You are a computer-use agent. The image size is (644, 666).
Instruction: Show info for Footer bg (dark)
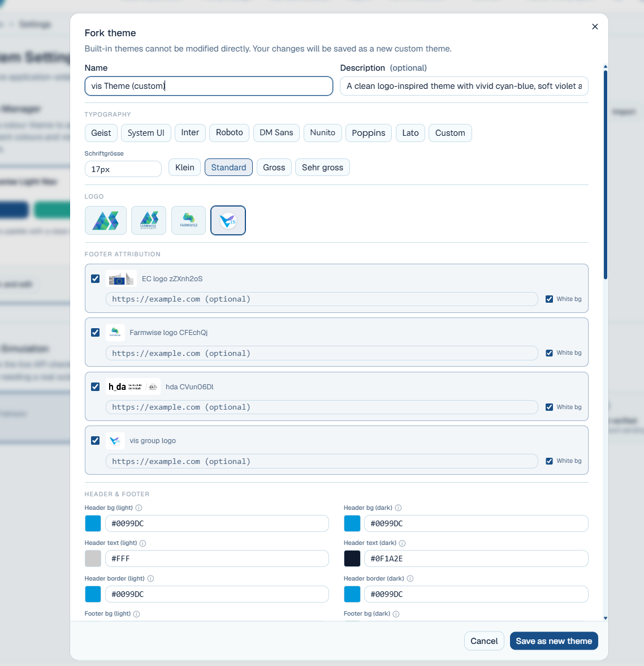click(396, 614)
